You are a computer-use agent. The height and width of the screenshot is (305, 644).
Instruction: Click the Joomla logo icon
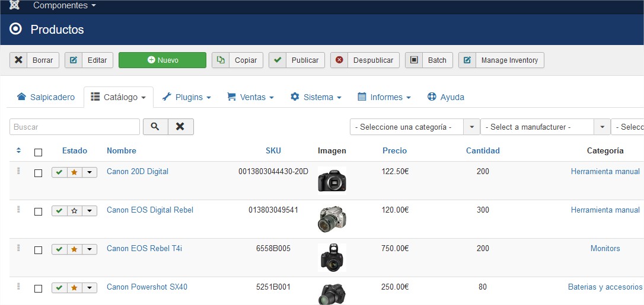coord(14,5)
